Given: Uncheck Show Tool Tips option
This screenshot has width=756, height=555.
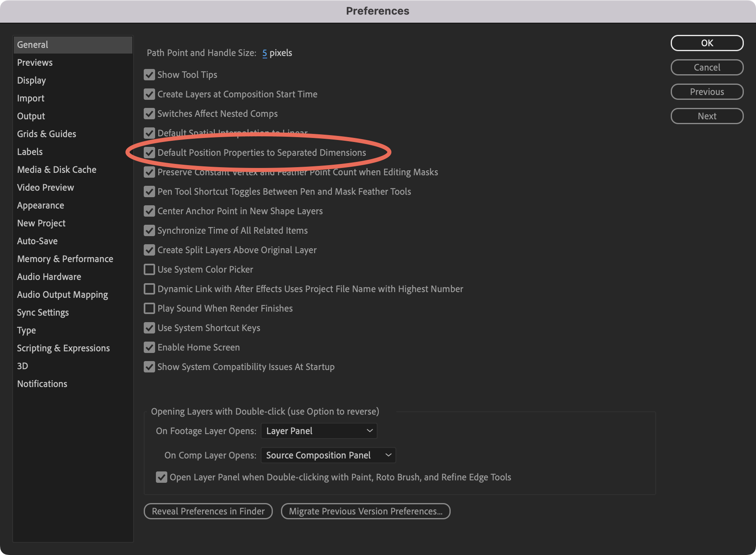Looking at the screenshot, I should point(149,75).
